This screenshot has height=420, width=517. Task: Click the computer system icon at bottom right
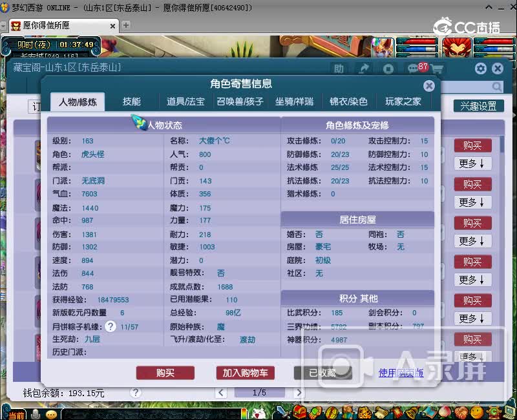509,412
